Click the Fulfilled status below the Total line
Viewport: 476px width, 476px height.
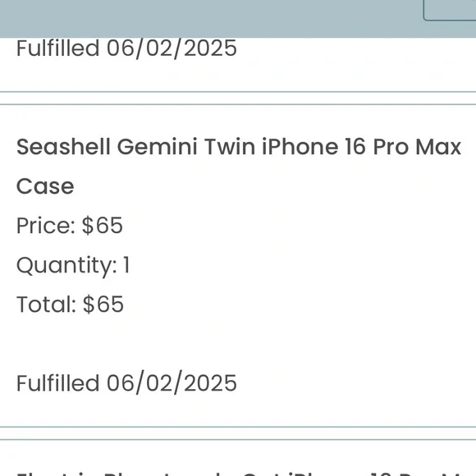(126, 383)
